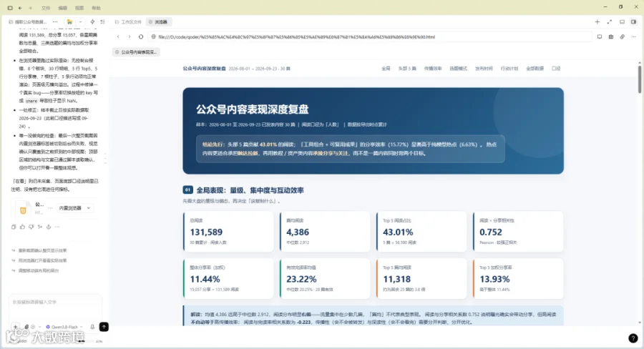The width and height of the screenshot is (644, 349).
Task: Open the 文件 menu
Action: (x=46, y=8)
